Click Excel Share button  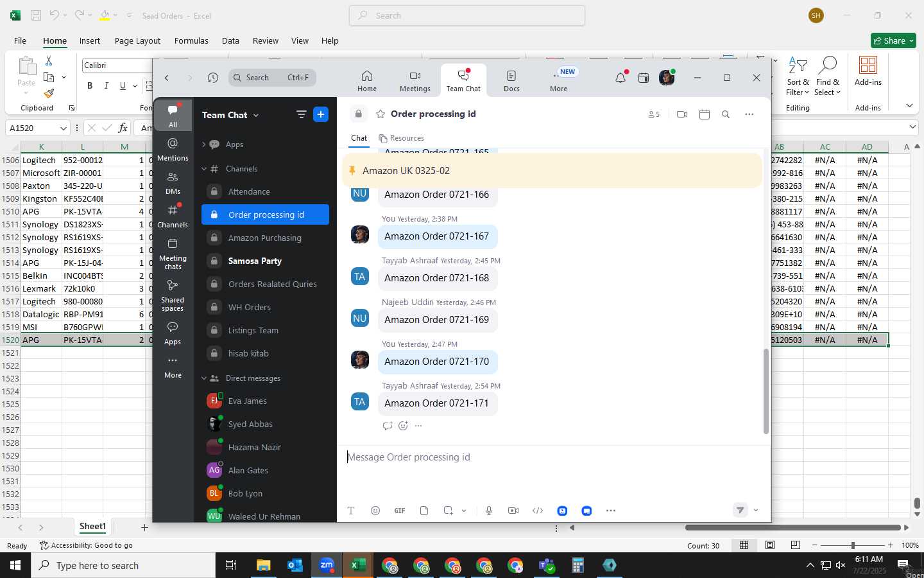click(x=893, y=40)
